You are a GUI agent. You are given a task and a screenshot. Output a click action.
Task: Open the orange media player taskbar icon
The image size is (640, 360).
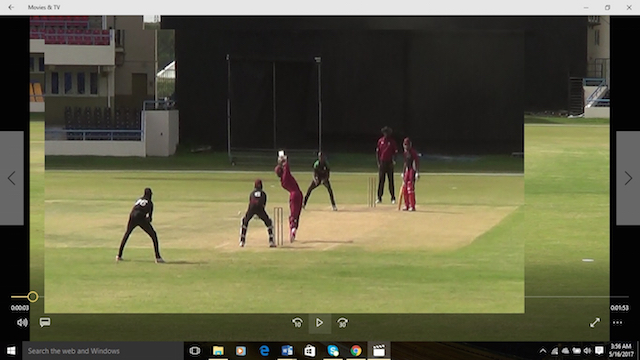coord(241,351)
